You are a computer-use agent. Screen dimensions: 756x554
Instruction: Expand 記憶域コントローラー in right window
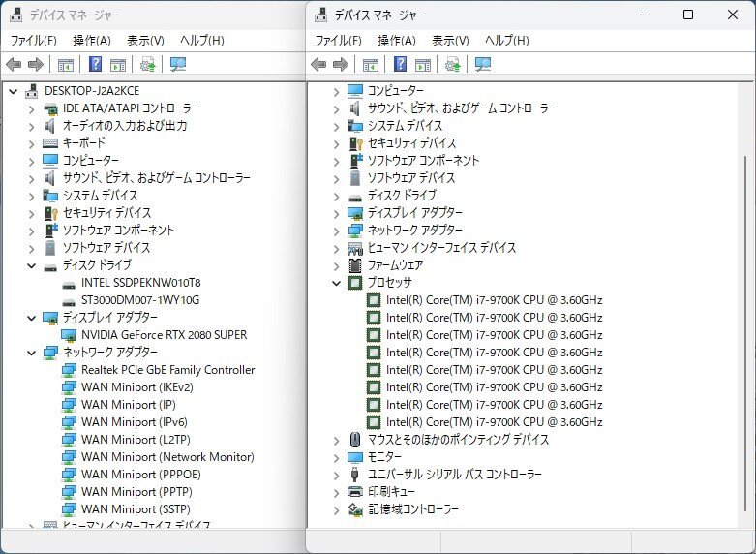(337, 509)
